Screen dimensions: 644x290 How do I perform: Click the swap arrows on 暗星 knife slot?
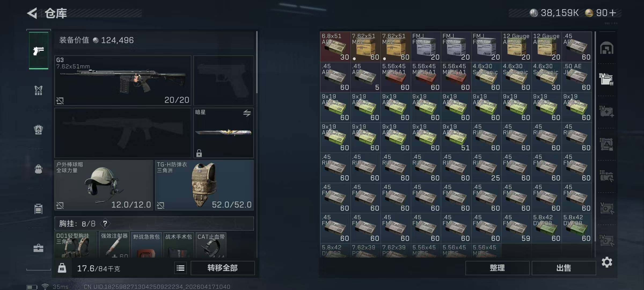tap(247, 113)
